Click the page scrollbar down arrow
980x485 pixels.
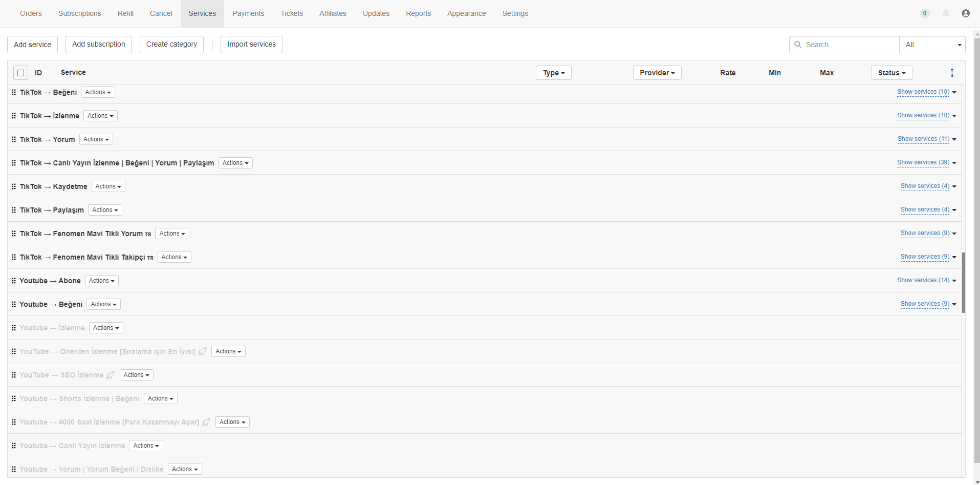point(977,482)
